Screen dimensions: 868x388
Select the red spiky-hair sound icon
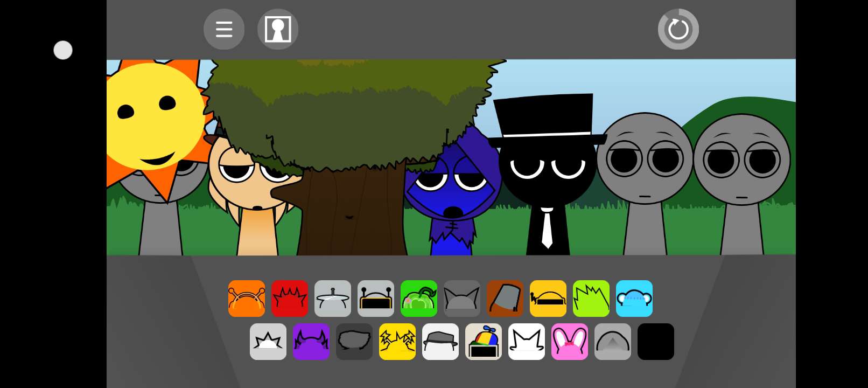[290, 299]
